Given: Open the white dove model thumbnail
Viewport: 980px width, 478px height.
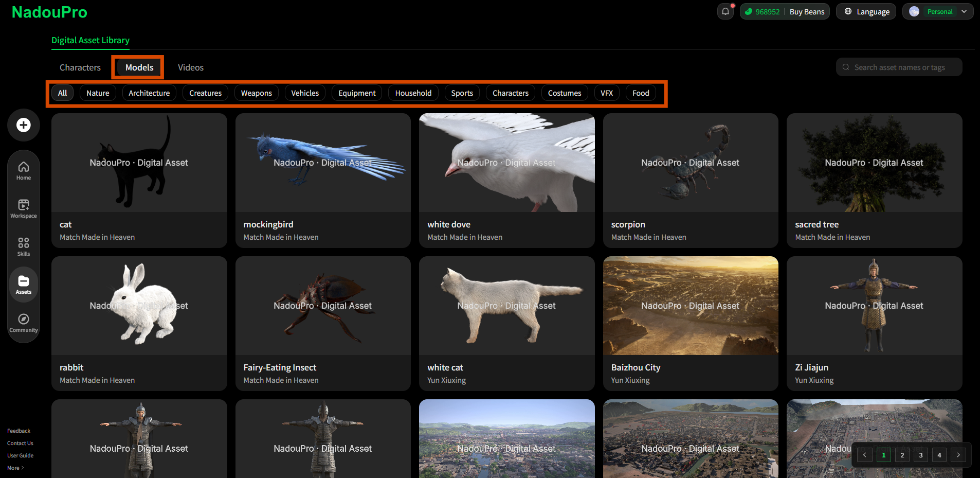Looking at the screenshot, I should (507, 163).
